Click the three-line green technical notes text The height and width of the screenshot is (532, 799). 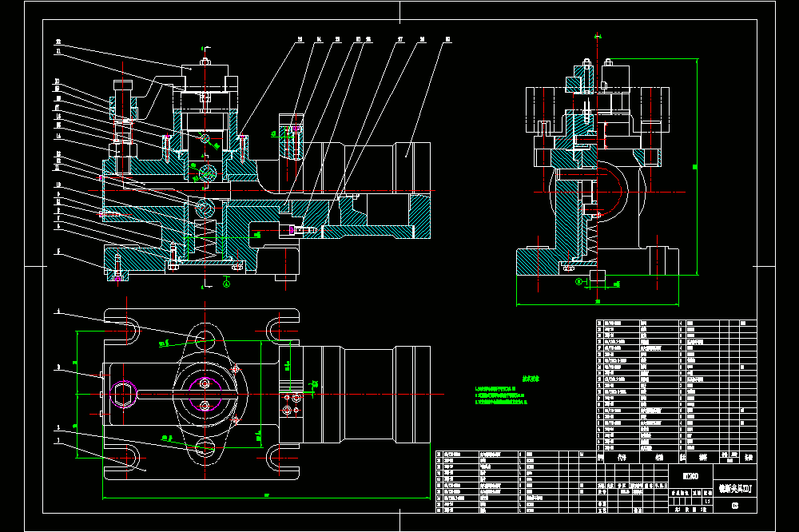point(502,395)
